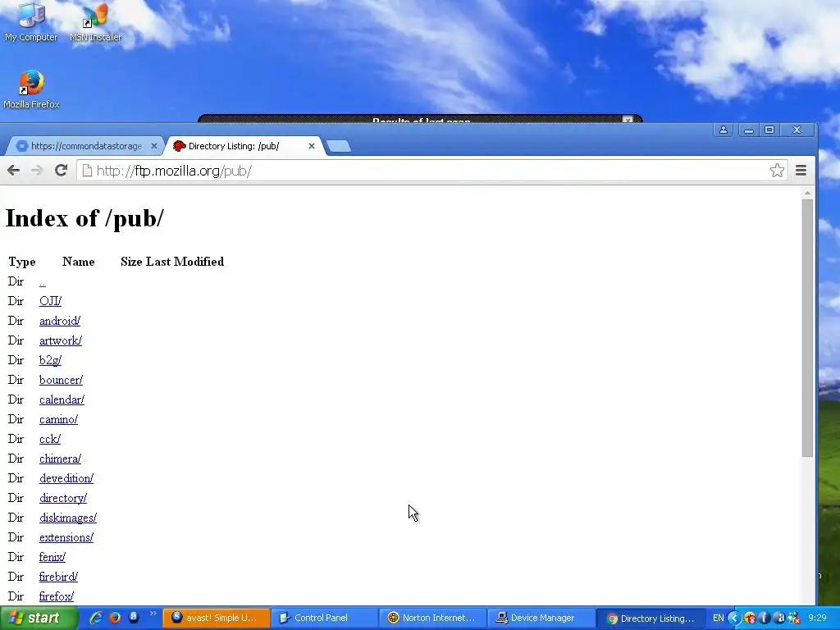Click the taskbar clock showing 9:29

(x=818, y=618)
